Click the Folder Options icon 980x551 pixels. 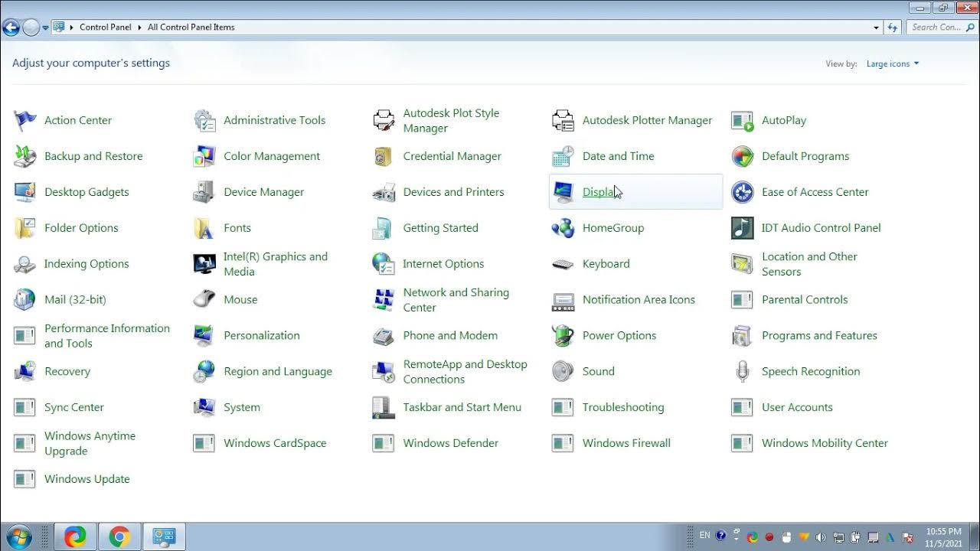click(x=25, y=228)
